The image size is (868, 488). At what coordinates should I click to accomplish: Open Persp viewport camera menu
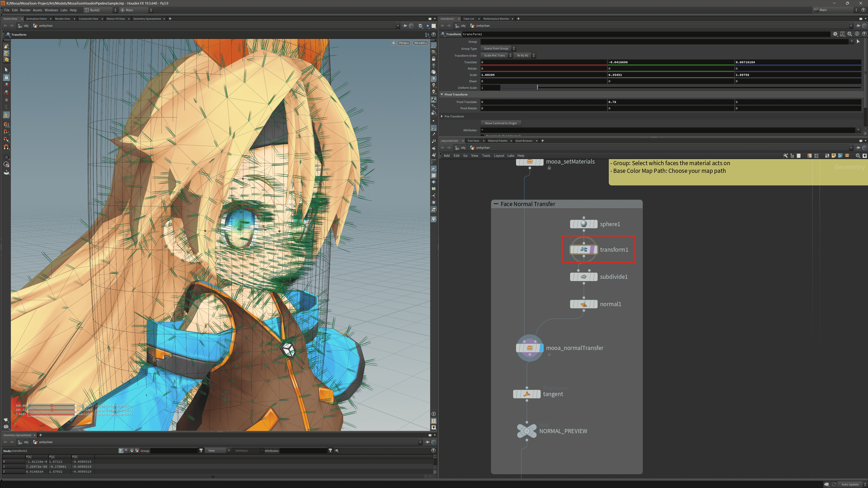404,43
